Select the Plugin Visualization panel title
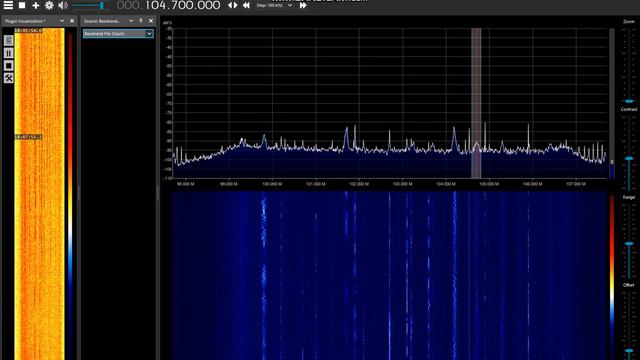Screen dimensions: 640x360 click(x=25, y=21)
